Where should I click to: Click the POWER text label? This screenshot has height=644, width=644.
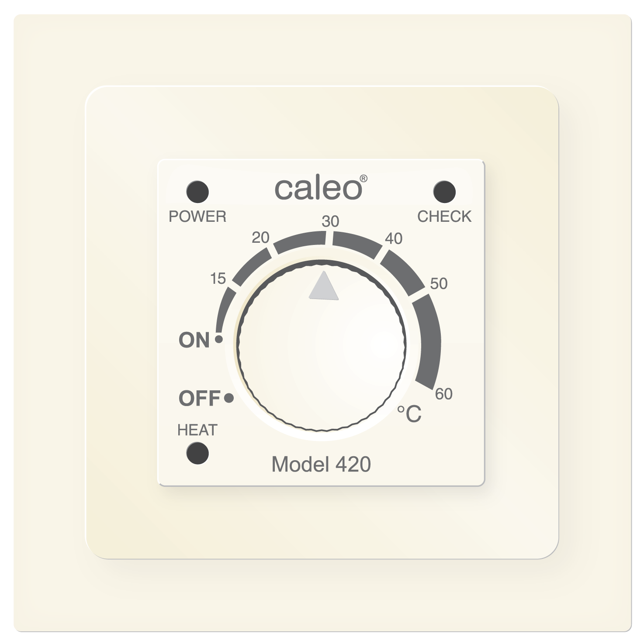[x=197, y=217]
